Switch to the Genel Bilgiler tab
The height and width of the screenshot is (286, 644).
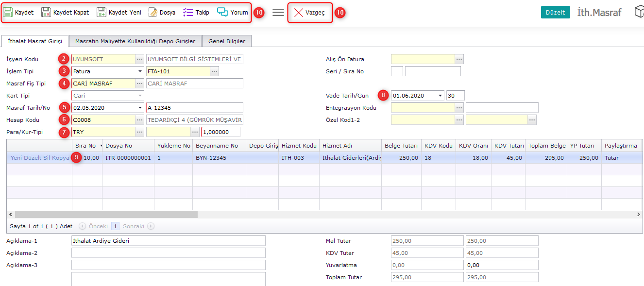pyautogui.click(x=227, y=41)
